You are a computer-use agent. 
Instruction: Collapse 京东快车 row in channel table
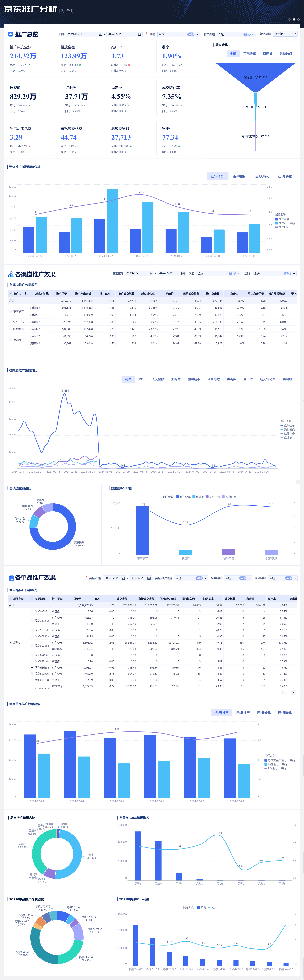coord(10,311)
